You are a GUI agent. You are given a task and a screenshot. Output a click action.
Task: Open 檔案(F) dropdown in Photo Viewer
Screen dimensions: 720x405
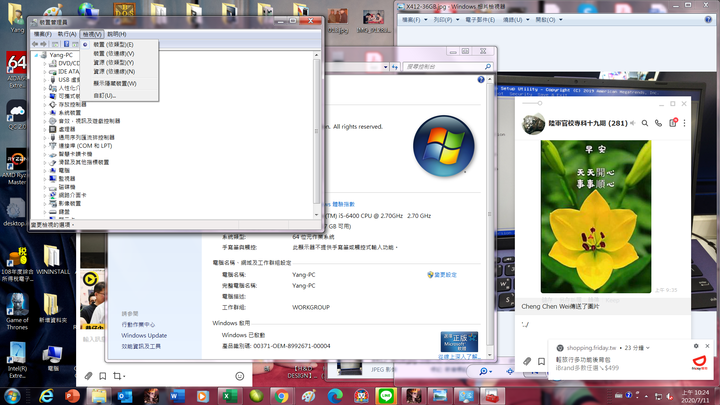(x=414, y=20)
